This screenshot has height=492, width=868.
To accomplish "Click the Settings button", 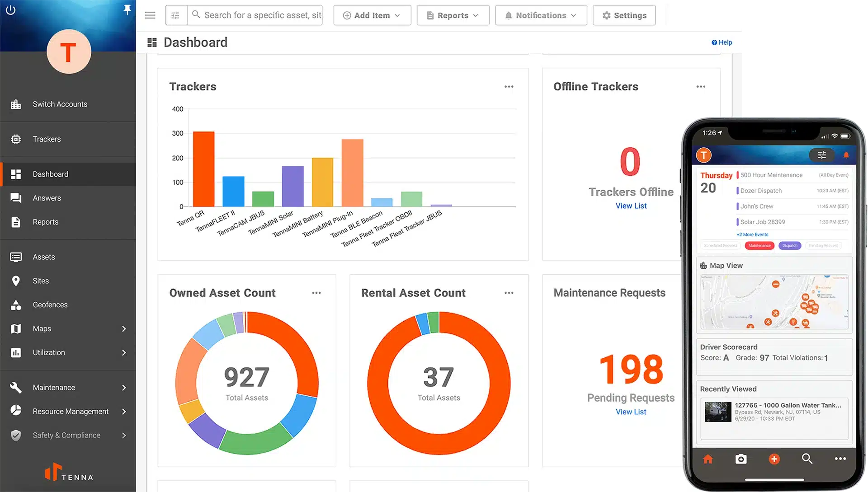I will pos(624,15).
